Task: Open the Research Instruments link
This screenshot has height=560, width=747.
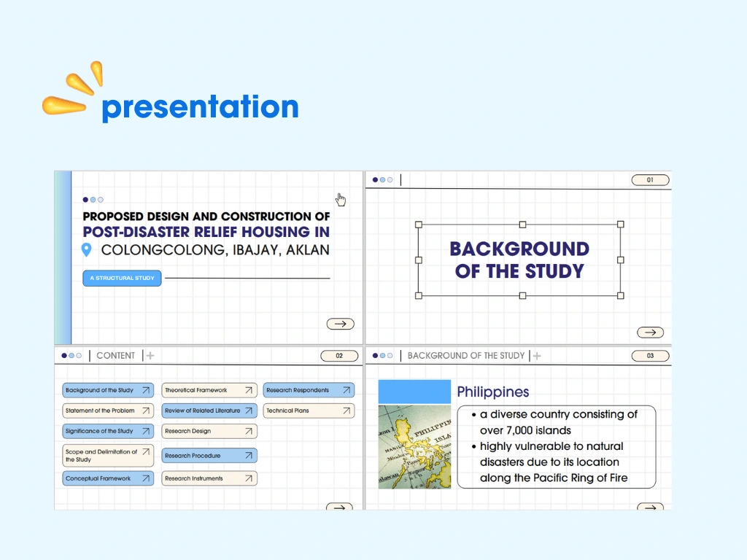Action: point(209,478)
